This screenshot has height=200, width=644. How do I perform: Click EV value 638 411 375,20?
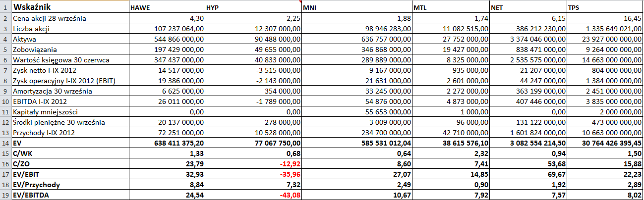(166, 143)
